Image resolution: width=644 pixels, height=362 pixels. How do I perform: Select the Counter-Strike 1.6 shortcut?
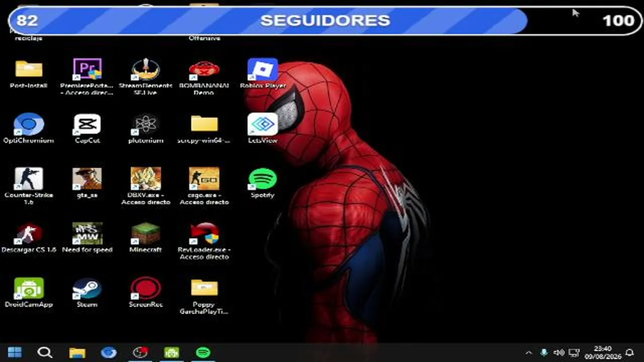click(x=29, y=178)
